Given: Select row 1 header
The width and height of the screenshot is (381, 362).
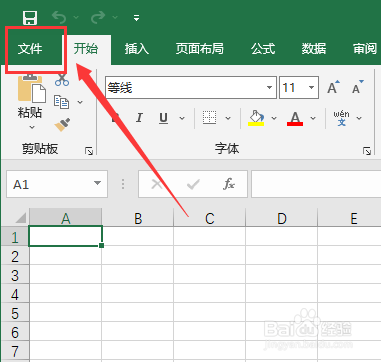Looking at the screenshot, I should click(15, 236).
